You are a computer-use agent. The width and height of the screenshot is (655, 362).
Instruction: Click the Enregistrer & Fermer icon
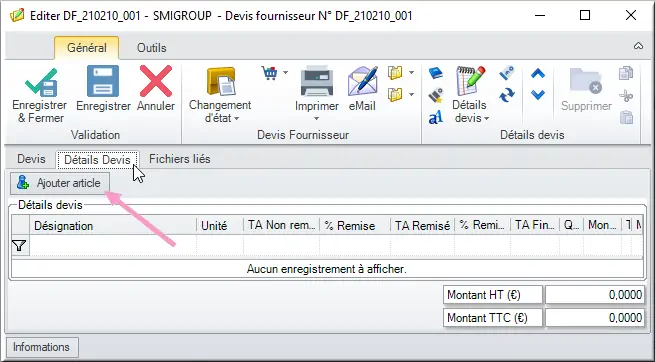40,82
